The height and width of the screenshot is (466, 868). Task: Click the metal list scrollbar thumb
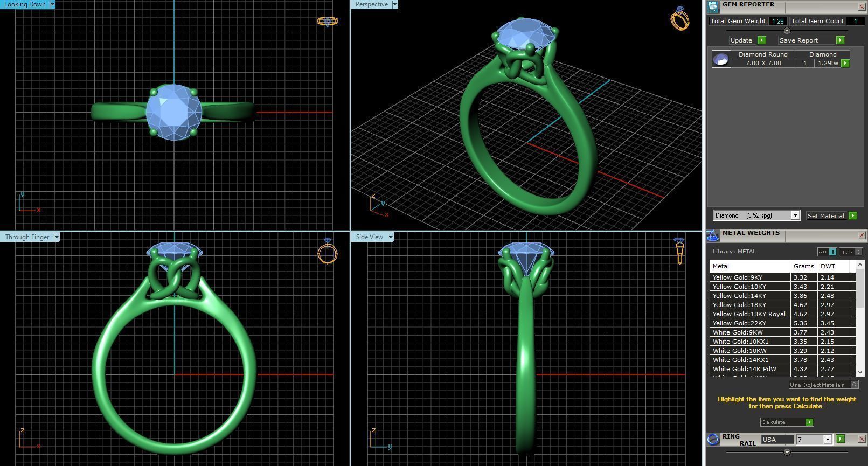(860, 289)
